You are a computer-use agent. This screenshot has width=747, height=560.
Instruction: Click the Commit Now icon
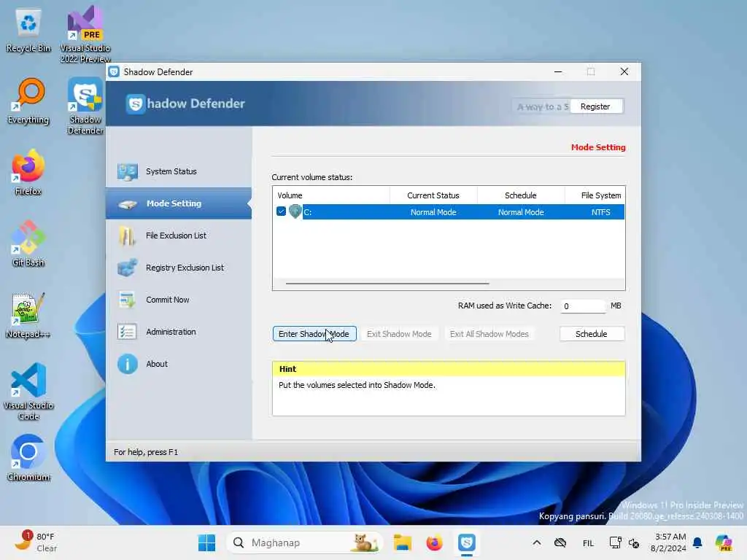point(127,300)
